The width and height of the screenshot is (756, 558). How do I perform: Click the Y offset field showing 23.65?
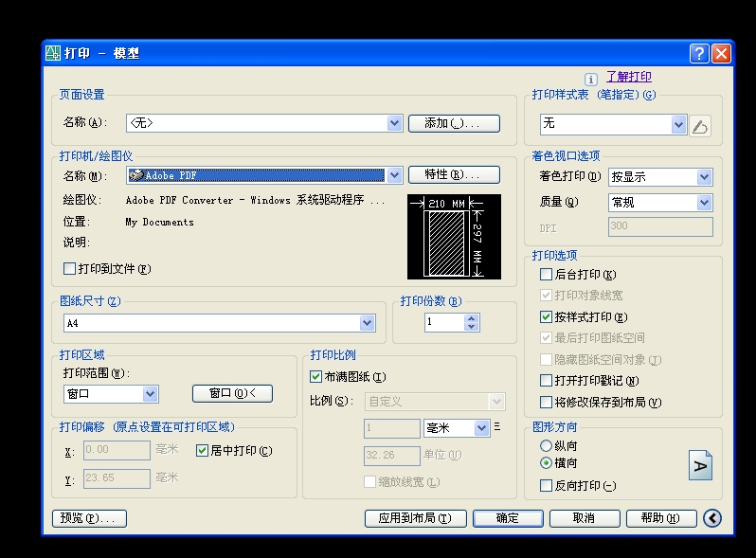[x=117, y=478]
